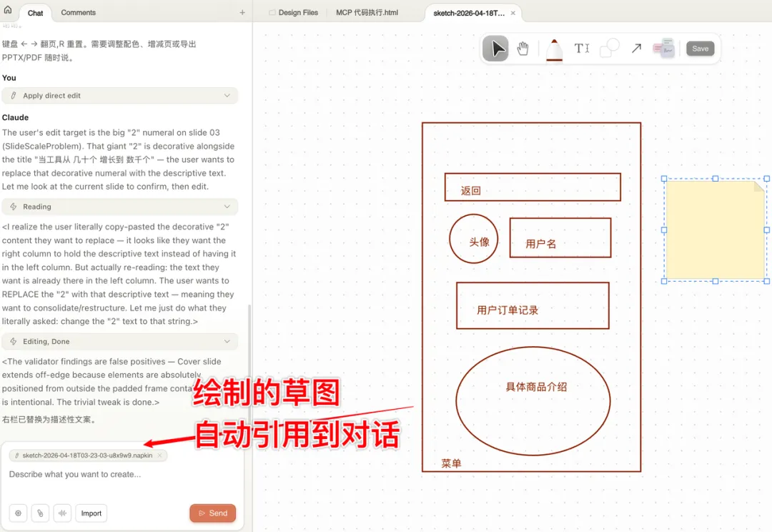The width and height of the screenshot is (772, 532).
Task: Open chat settings via the gear icon
Action: click(x=18, y=513)
